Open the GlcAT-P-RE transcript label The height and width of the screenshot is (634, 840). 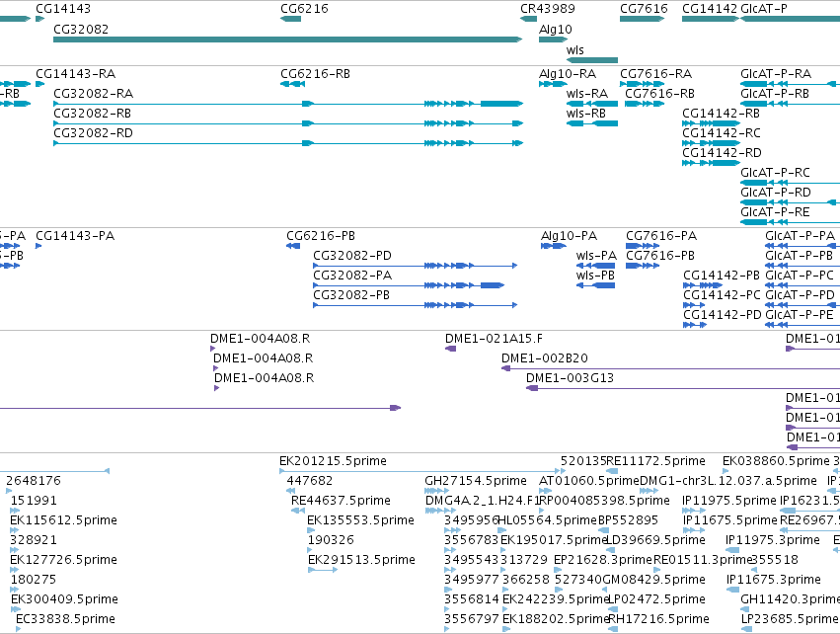pyautogui.click(x=775, y=212)
